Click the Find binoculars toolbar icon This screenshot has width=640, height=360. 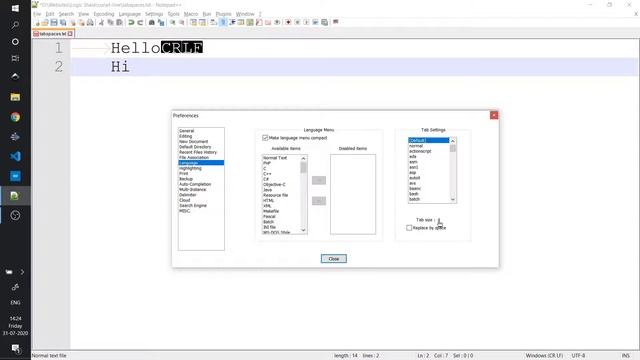coord(151,22)
